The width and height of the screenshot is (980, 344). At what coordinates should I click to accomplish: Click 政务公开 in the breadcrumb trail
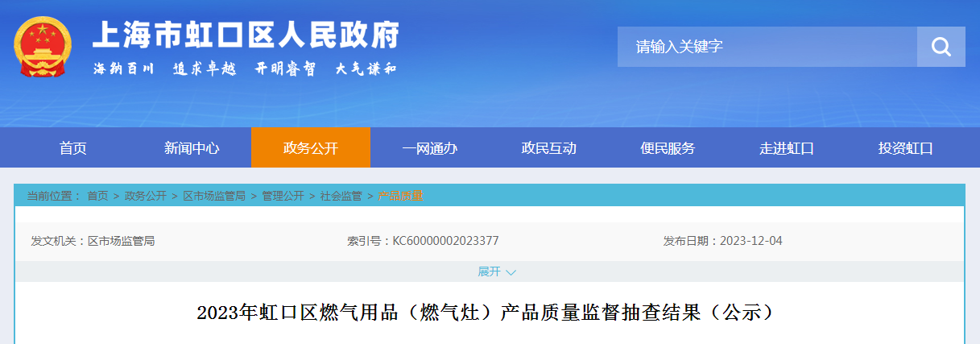tap(146, 196)
